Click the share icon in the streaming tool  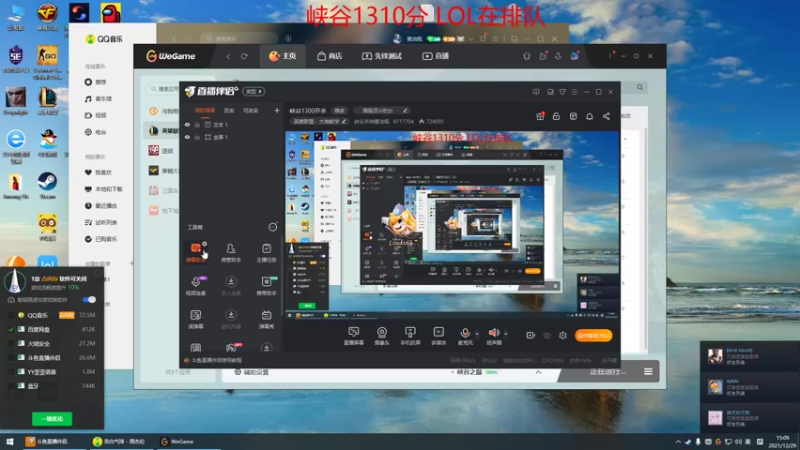(606, 116)
